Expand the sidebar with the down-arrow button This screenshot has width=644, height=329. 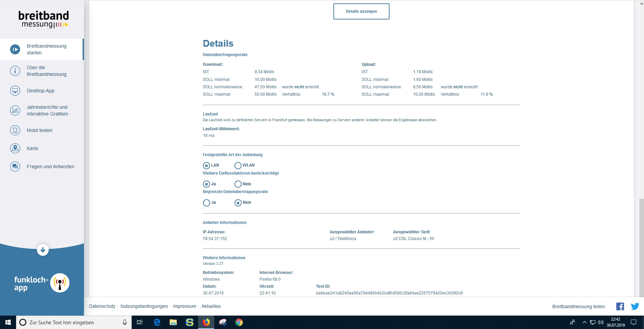tap(43, 250)
